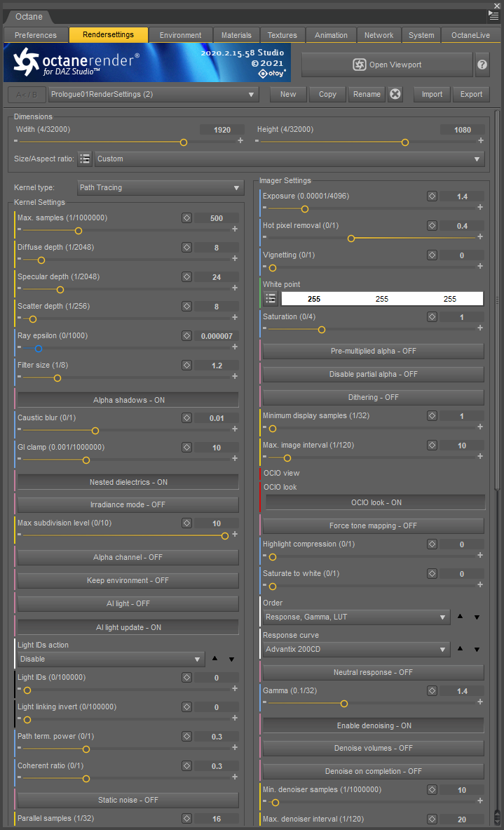This screenshot has width=504, height=830.
Task: Toggle Dithering - OFF
Action: [374, 398]
